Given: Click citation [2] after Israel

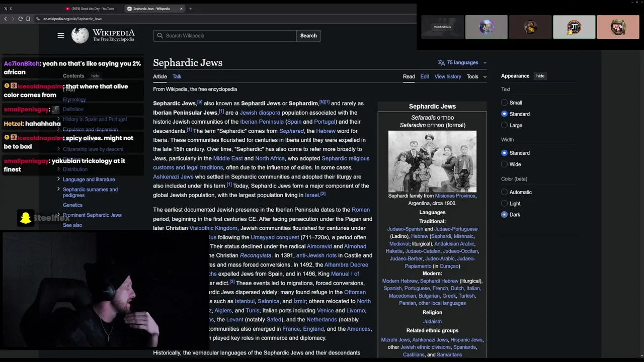Looking at the screenshot, I should click(323, 194).
